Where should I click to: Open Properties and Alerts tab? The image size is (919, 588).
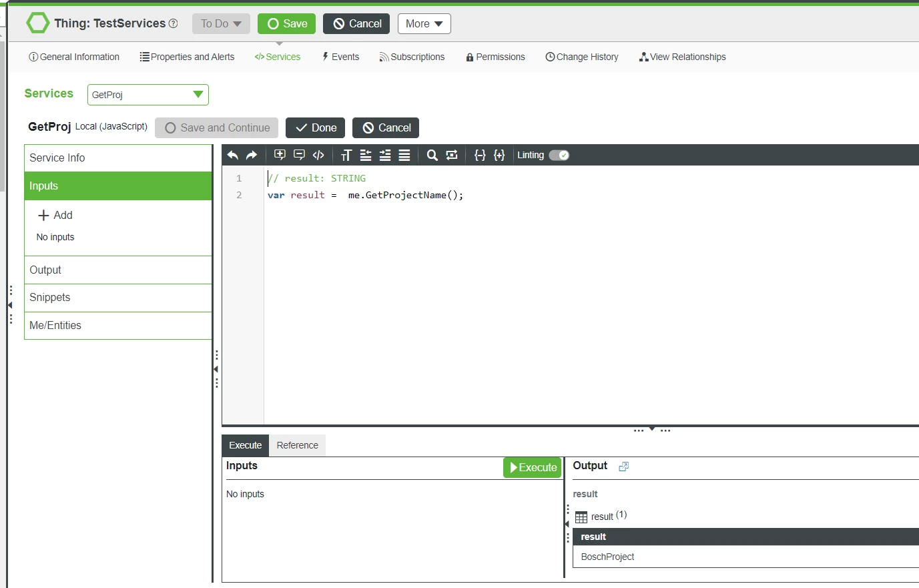187,57
